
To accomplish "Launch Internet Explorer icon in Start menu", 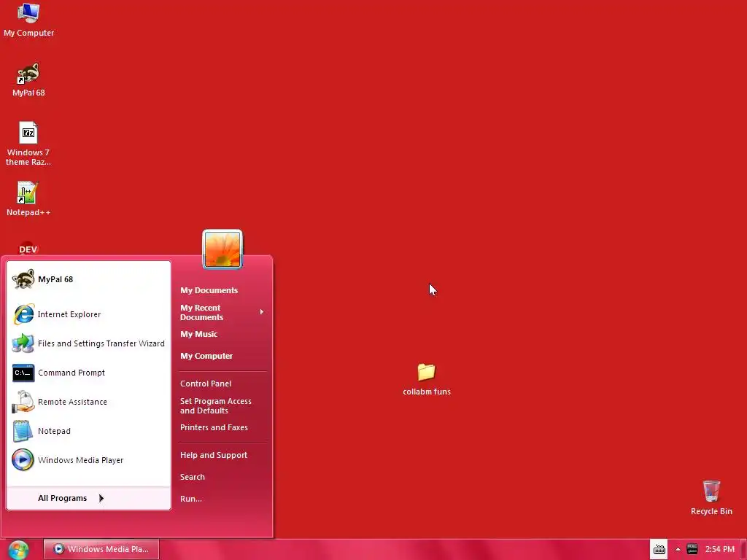I will point(23,314).
